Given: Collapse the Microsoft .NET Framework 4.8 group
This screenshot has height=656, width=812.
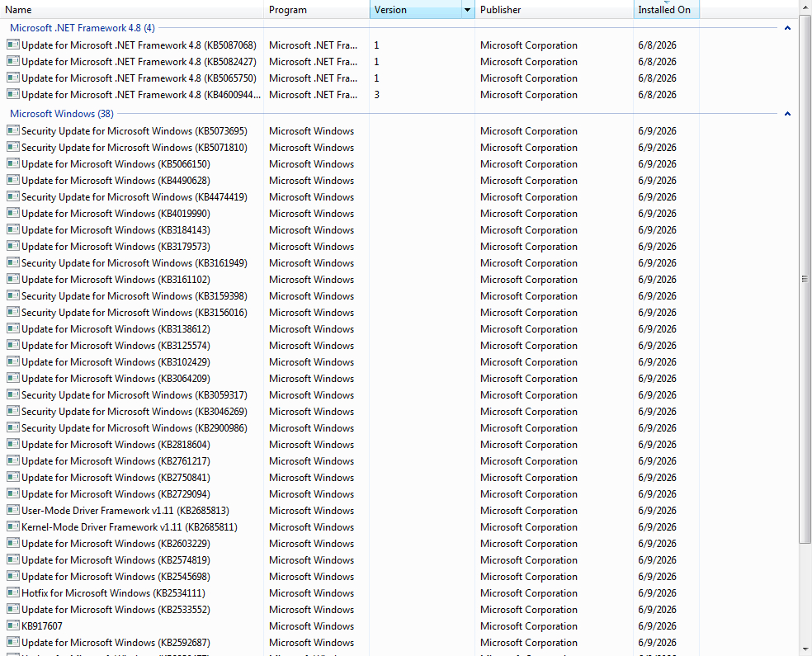Looking at the screenshot, I should [x=787, y=29].
